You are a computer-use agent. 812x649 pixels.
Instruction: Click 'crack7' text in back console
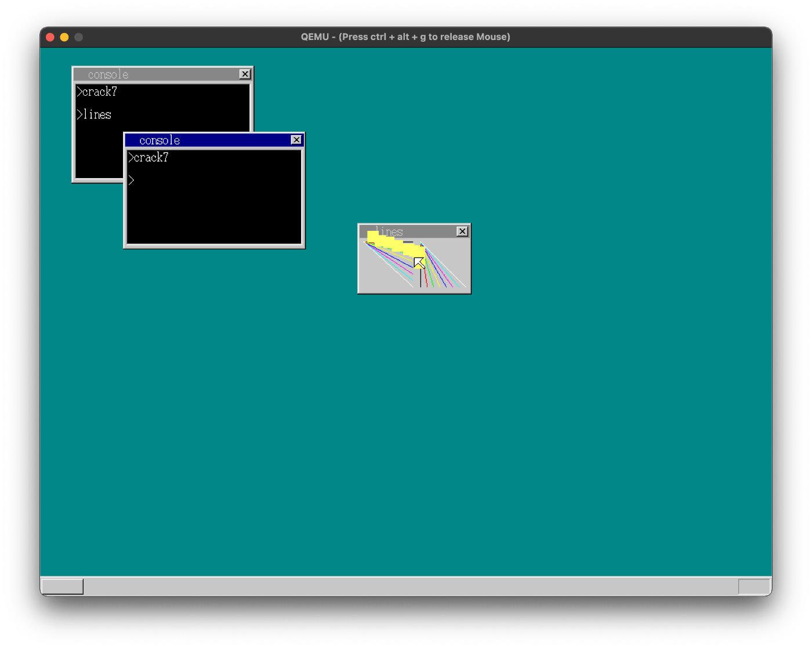[100, 92]
